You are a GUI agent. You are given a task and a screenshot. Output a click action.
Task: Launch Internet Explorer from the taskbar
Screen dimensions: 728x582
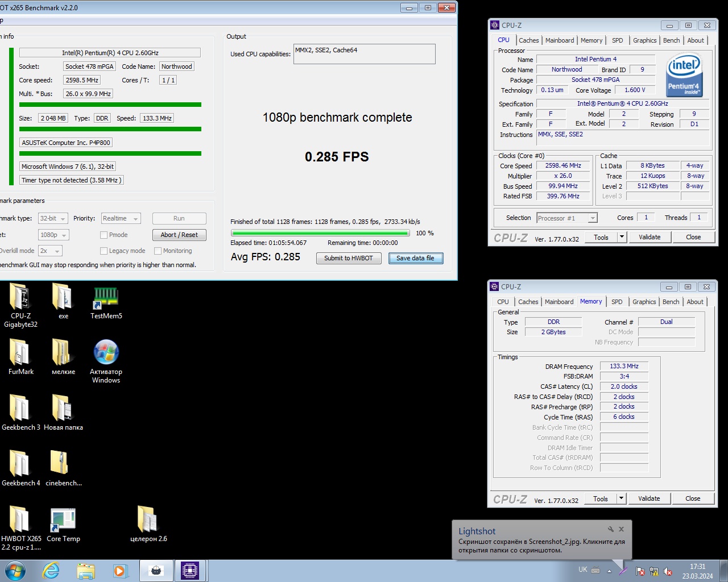pyautogui.click(x=51, y=571)
